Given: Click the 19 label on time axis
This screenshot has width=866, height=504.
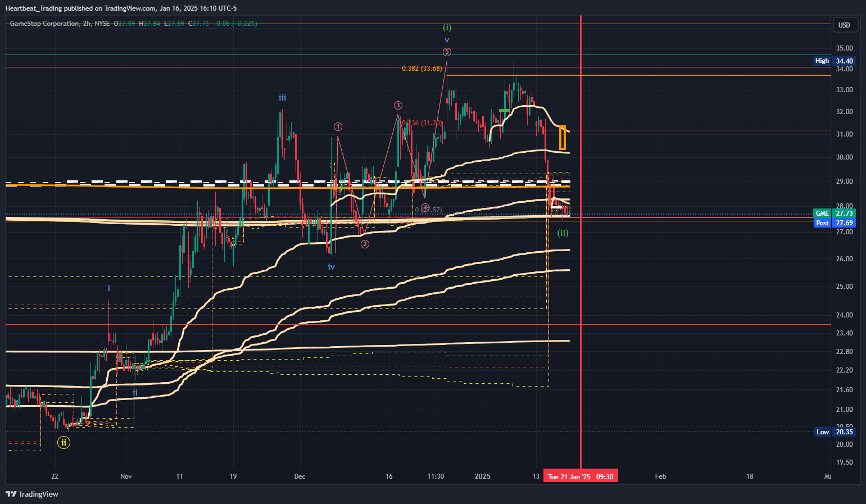Looking at the screenshot, I should coord(233,476).
